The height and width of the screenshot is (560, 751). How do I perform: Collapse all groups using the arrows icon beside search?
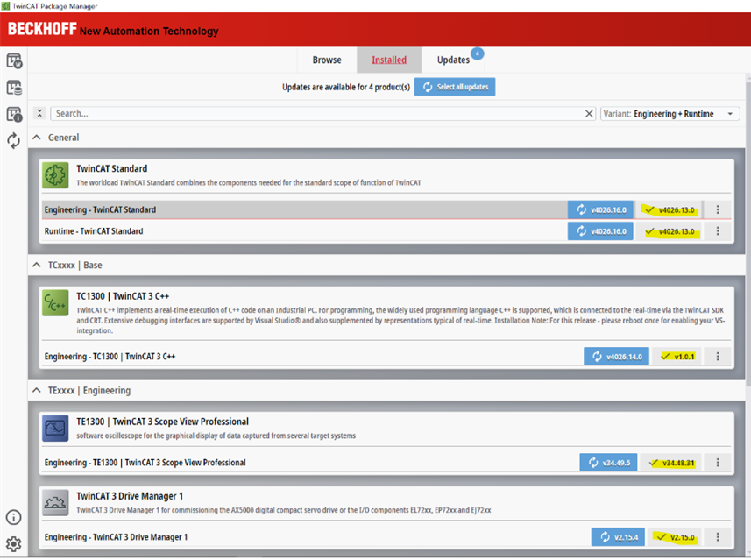coord(39,114)
